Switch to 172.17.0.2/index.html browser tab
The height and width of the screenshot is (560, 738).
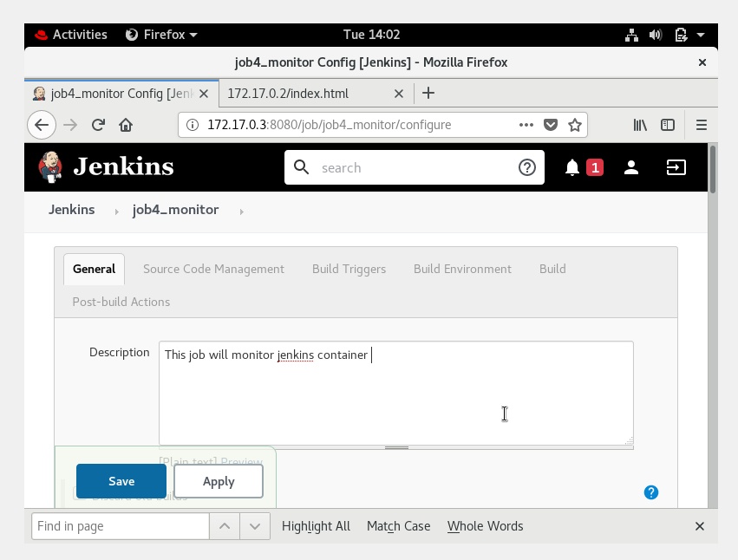317,94
